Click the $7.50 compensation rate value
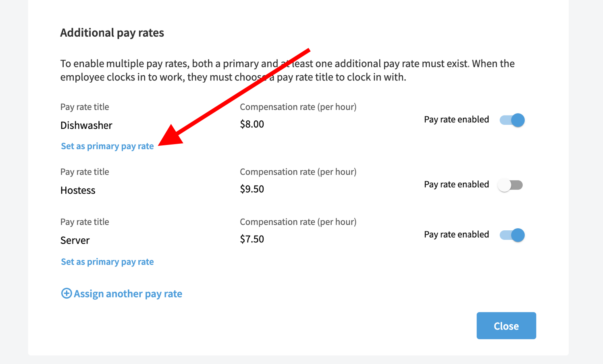603x364 pixels. click(x=252, y=238)
